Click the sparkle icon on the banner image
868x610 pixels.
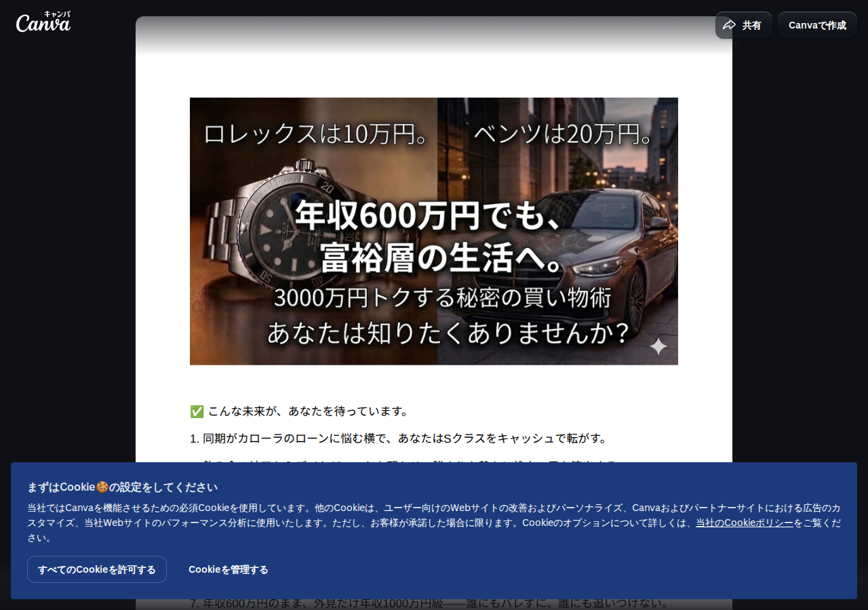tap(658, 346)
